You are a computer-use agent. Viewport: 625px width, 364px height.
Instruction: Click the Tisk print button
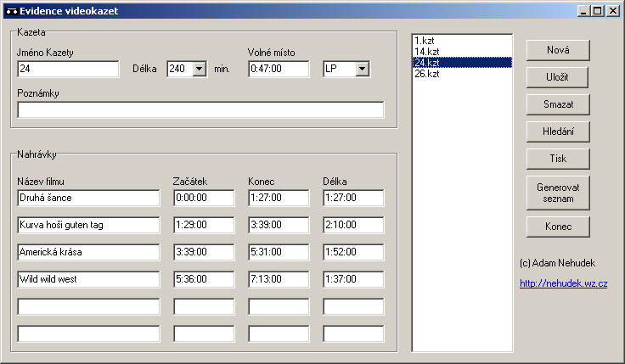pos(558,159)
